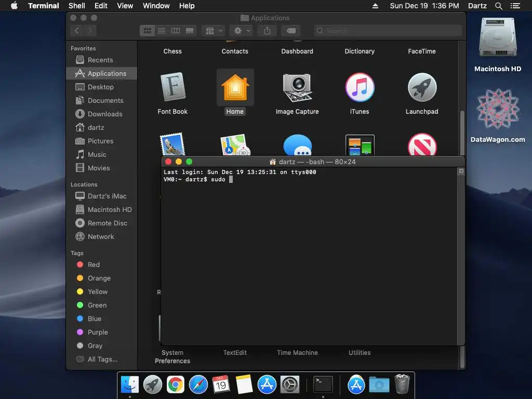The height and width of the screenshot is (399, 532).
Task: Go back in Finder window
Action: click(77, 31)
